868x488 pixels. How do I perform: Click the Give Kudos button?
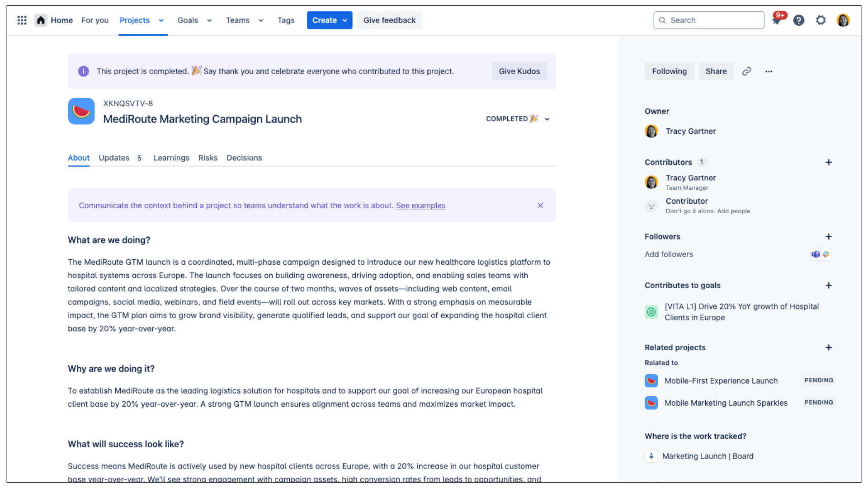coord(519,71)
